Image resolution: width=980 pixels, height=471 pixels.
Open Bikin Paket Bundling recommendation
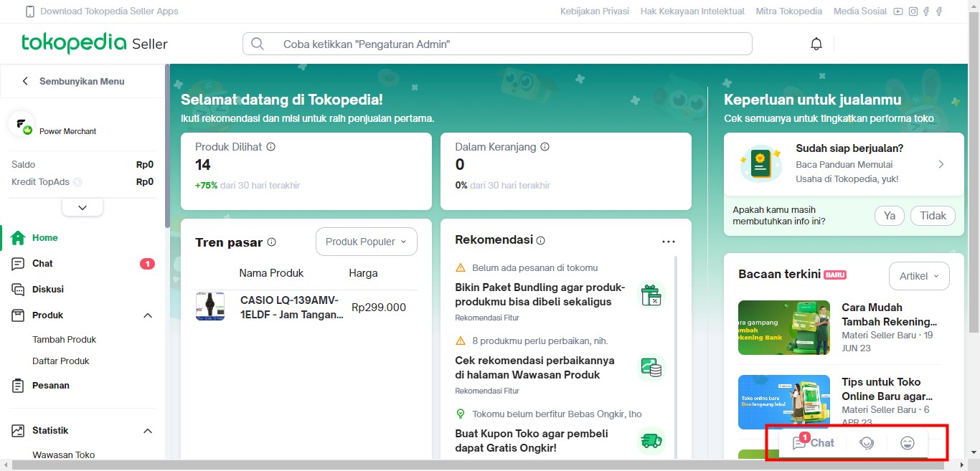pyautogui.click(x=540, y=295)
